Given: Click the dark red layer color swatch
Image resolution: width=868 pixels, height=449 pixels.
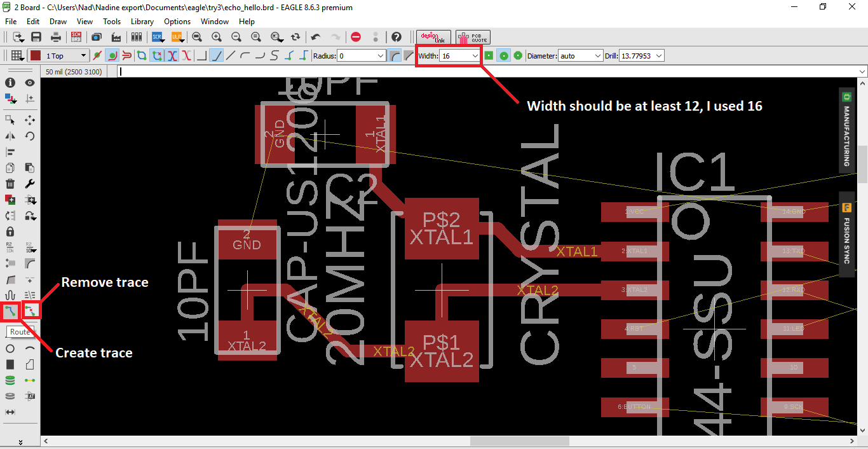Looking at the screenshot, I should [36, 55].
